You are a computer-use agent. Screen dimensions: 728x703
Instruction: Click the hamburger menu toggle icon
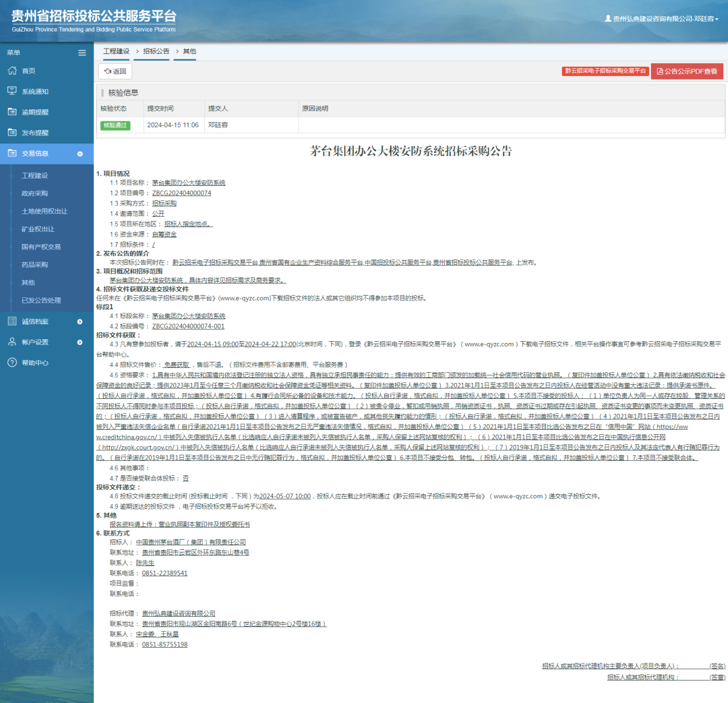tap(82, 52)
